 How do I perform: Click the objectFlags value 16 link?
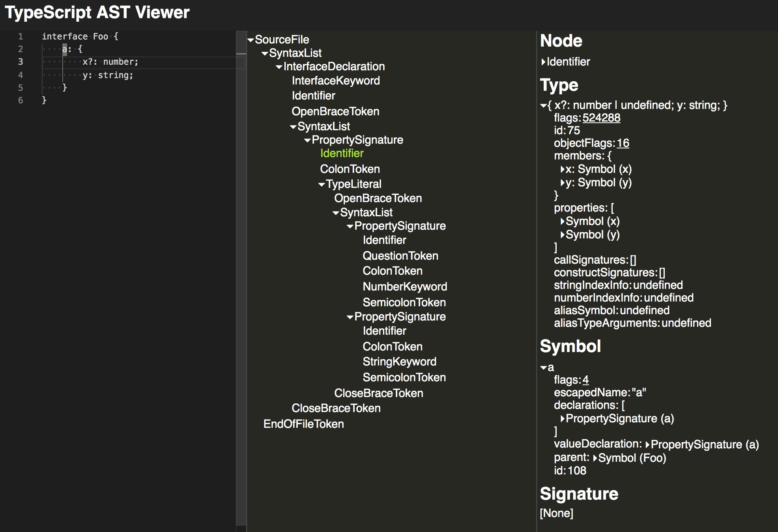click(x=623, y=143)
